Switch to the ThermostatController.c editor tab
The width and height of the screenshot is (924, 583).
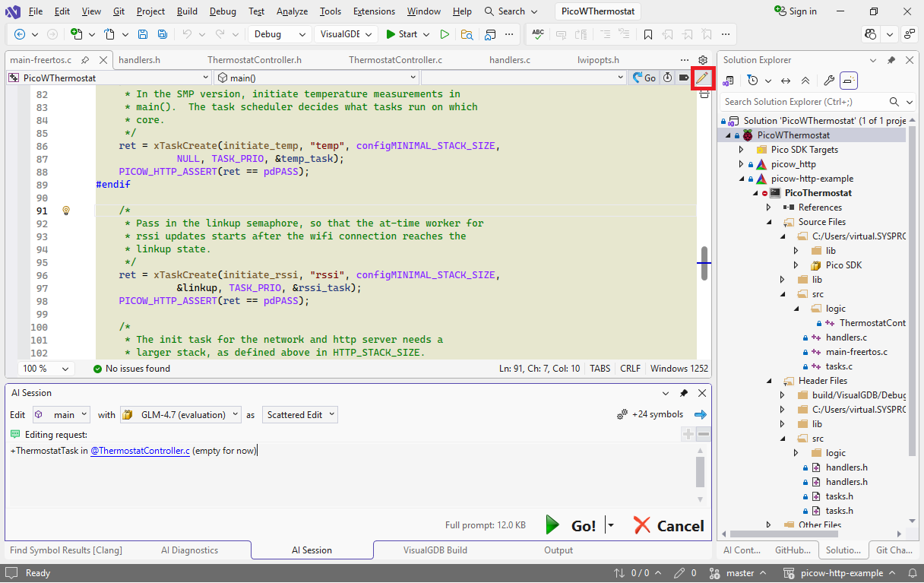(395, 60)
